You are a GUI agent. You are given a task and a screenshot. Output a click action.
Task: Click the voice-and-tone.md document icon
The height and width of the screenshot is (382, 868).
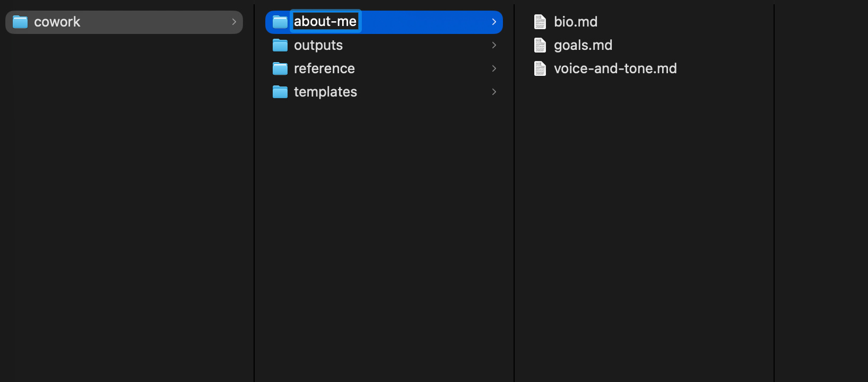tap(540, 68)
